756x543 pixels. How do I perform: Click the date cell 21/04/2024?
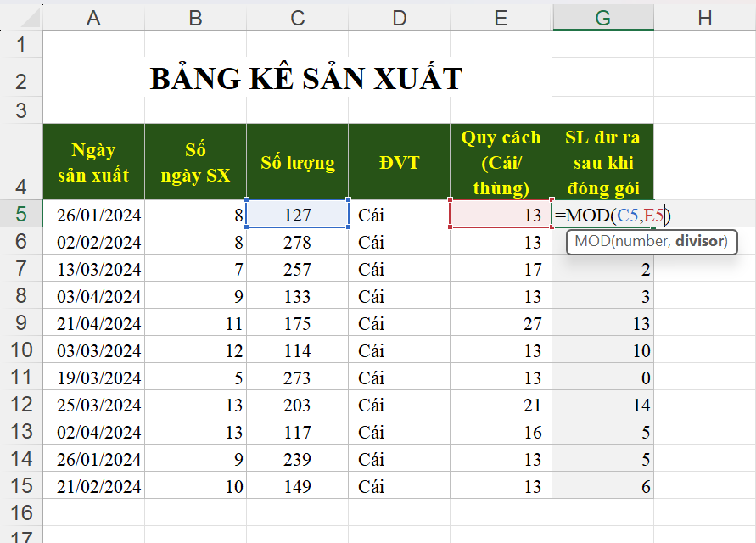pyautogui.click(x=93, y=323)
